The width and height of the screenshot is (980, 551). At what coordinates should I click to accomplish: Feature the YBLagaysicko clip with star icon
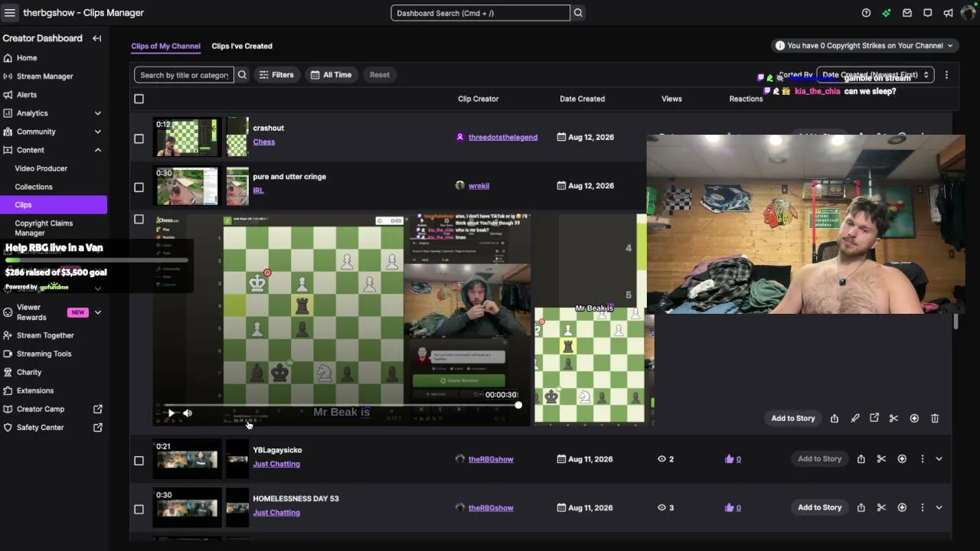[x=902, y=459]
